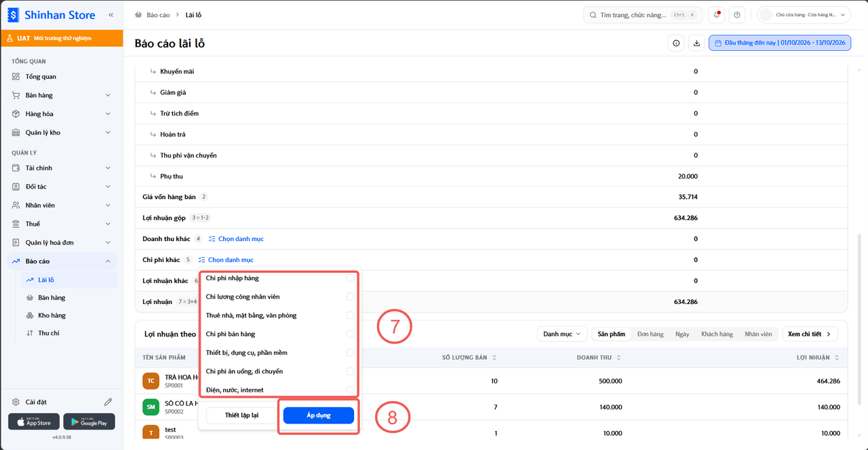The height and width of the screenshot is (450, 868).
Task: Check Thiết bị, dụng cụ, phần mềm
Action: pyautogui.click(x=351, y=353)
